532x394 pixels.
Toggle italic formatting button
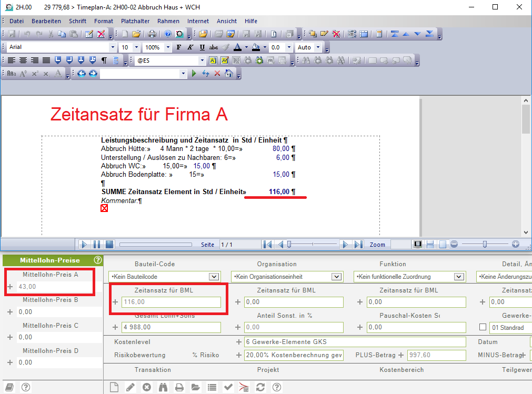click(190, 47)
